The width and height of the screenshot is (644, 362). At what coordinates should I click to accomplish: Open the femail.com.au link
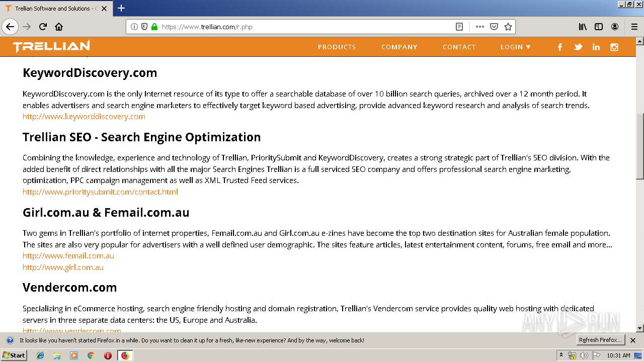tap(68, 256)
